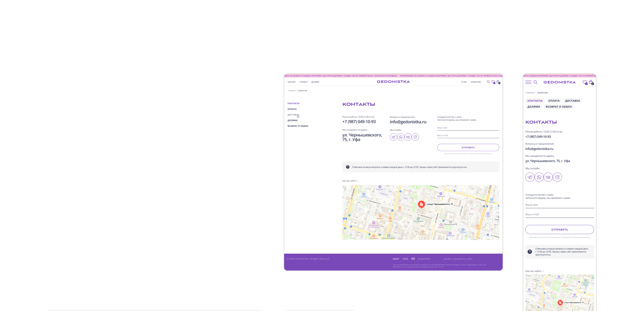Click the search magnifier in the desktop header
The width and height of the screenshot is (644, 311).
[x=488, y=82]
